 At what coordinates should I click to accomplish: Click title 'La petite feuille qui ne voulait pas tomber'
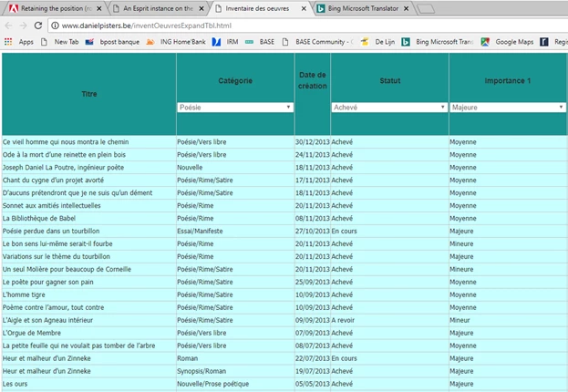point(79,346)
